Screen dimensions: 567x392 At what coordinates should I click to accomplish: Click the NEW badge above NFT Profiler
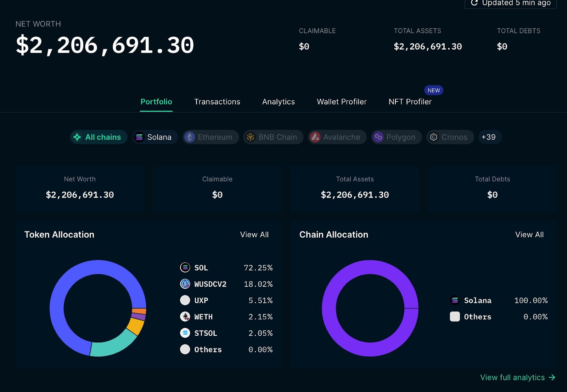pyautogui.click(x=434, y=90)
